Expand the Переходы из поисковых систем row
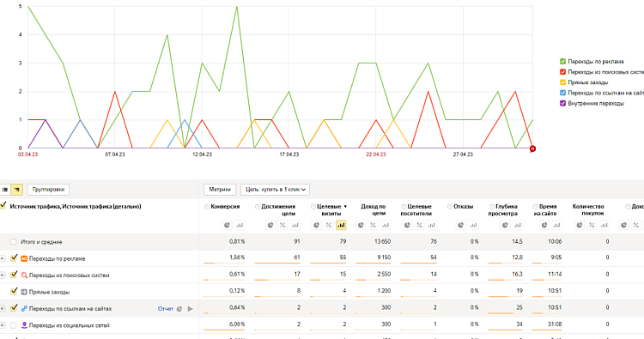Image resolution: width=644 pixels, height=339 pixels. click(x=2, y=275)
